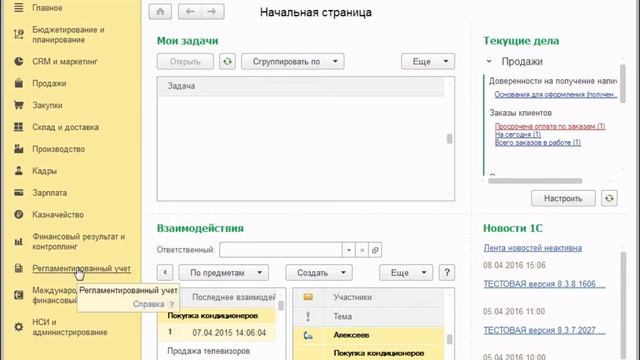
Task: Select the Покупка кондиционеров row in subjects list
Action: coord(217,316)
